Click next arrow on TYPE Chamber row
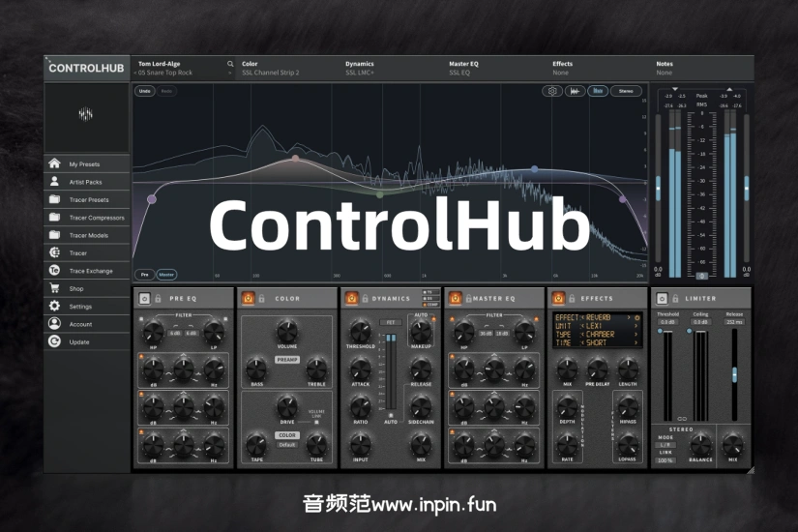The image size is (798, 532). point(636,335)
